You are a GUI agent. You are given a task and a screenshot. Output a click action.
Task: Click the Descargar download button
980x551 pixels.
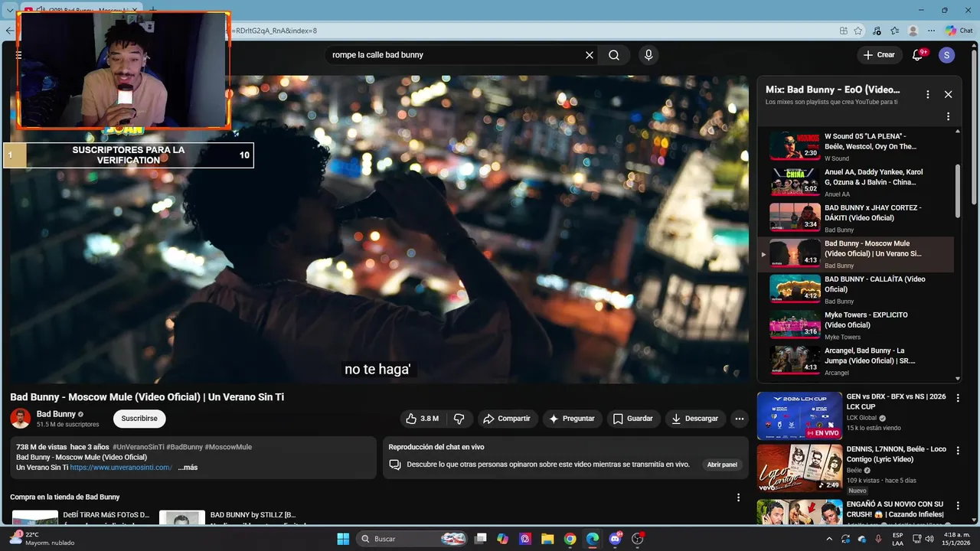click(695, 419)
